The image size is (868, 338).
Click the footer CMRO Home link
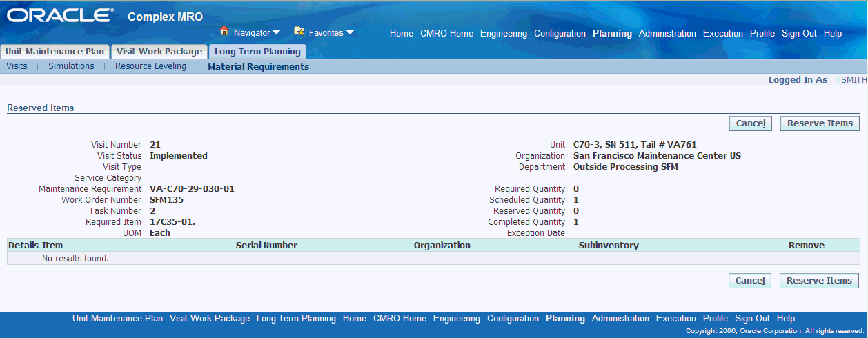400,319
